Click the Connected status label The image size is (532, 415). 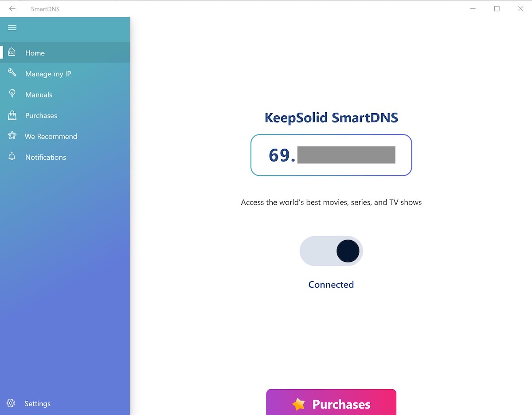pos(331,285)
